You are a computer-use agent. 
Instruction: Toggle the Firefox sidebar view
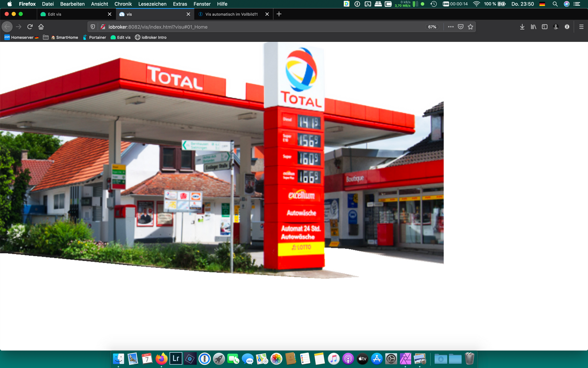click(x=544, y=27)
